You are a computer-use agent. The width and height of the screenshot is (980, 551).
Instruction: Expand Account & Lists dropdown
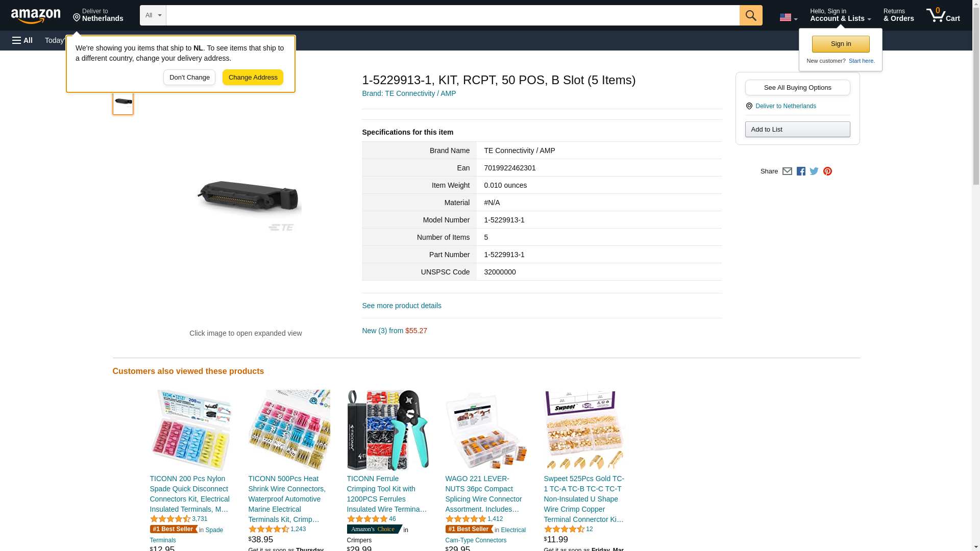click(840, 15)
